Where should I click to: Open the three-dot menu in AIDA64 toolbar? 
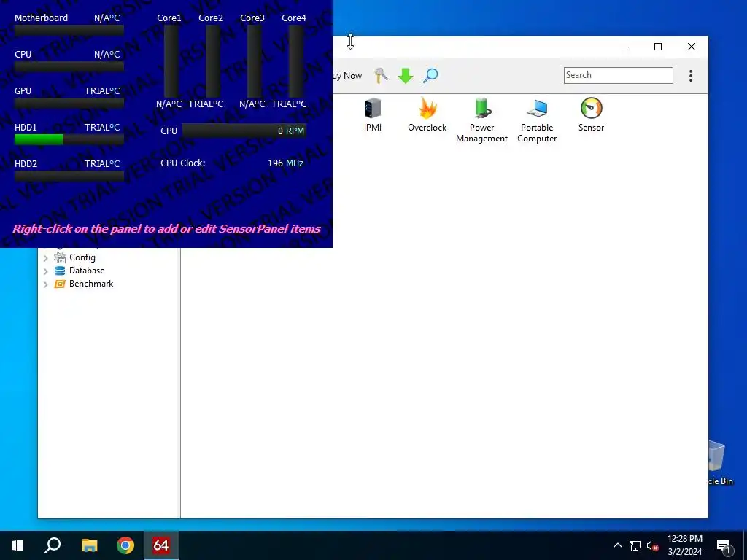691,76
